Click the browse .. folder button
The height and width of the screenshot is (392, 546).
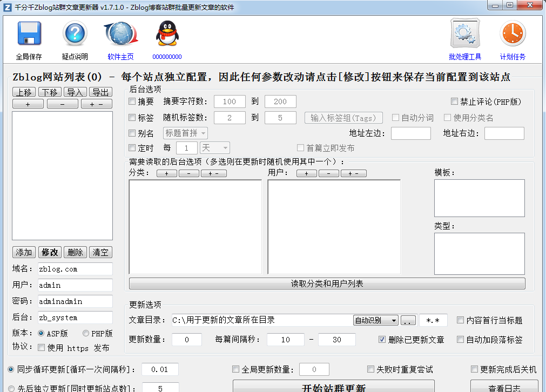[x=408, y=320]
